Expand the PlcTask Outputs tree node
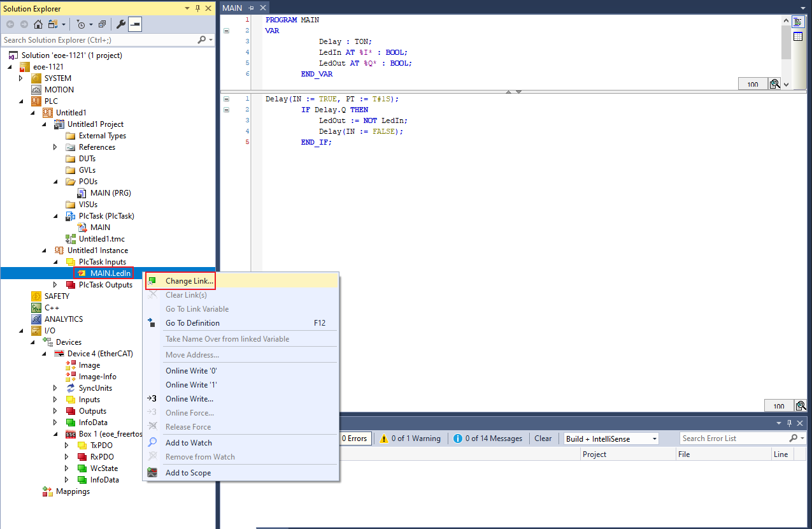 [x=56, y=285]
